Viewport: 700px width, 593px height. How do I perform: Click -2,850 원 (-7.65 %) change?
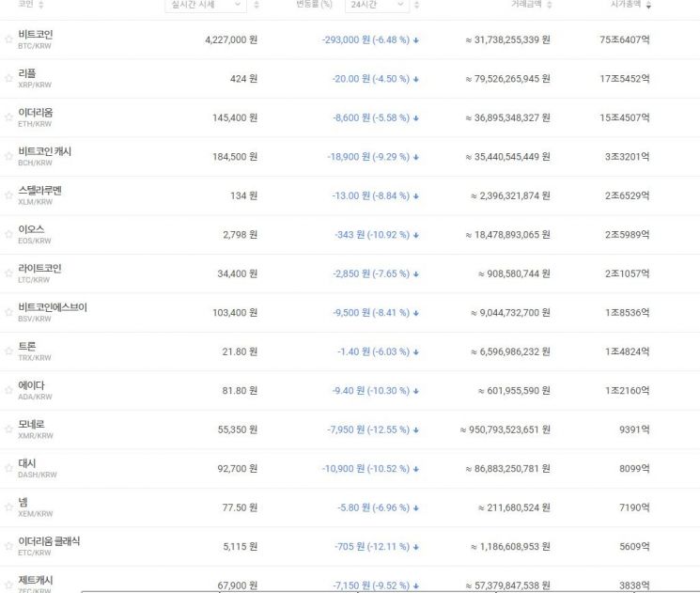coord(371,273)
